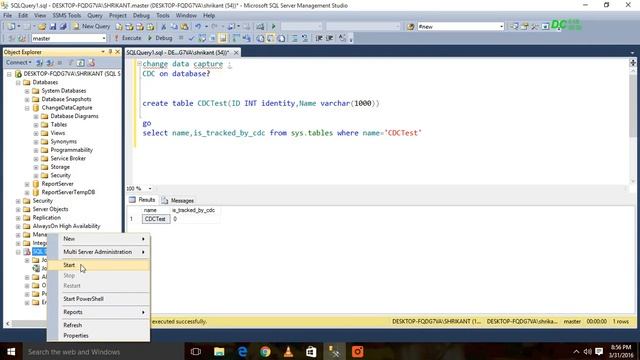This screenshot has width=640, height=360.
Task: Open the Query menu in the menu bar
Action: point(95,16)
